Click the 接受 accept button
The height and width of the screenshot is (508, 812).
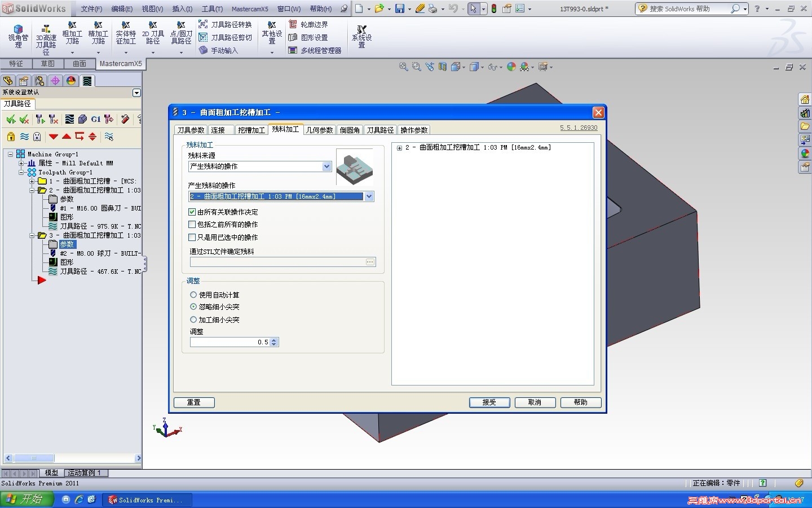(489, 402)
